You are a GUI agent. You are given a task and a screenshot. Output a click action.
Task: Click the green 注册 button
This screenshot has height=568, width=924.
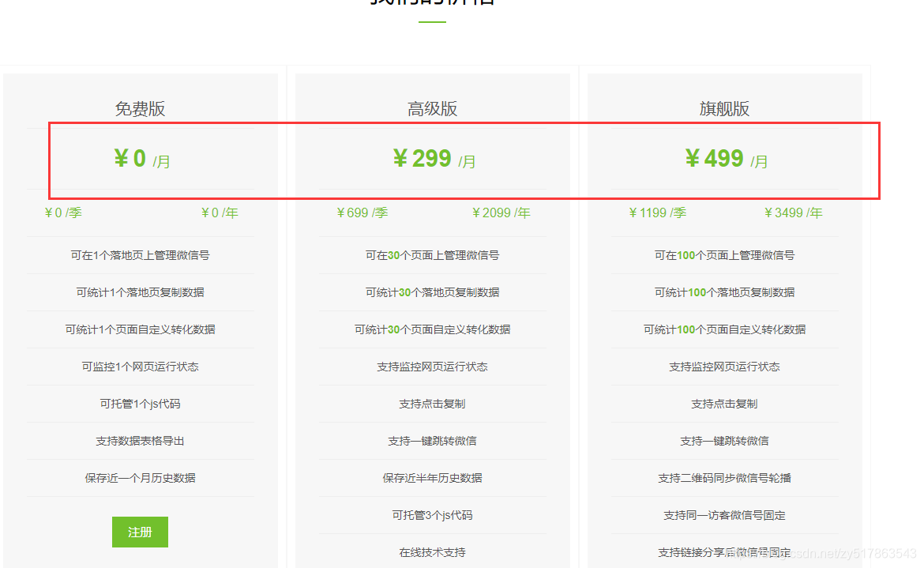(x=141, y=532)
